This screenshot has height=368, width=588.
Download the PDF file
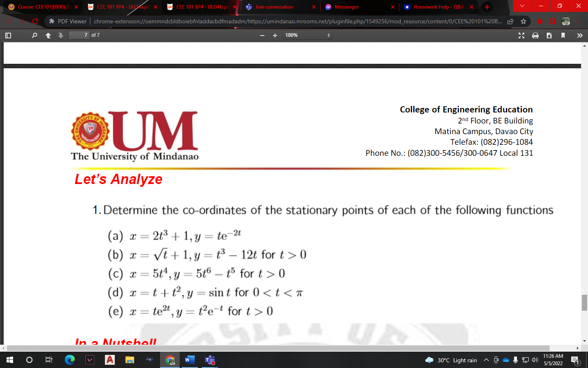click(549, 36)
